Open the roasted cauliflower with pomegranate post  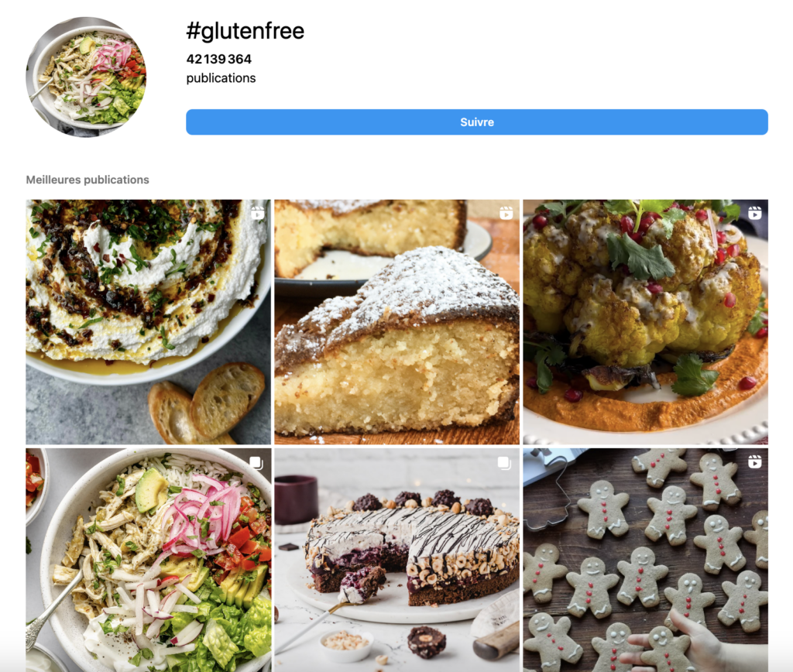pyautogui.click(x=645, y=321)
